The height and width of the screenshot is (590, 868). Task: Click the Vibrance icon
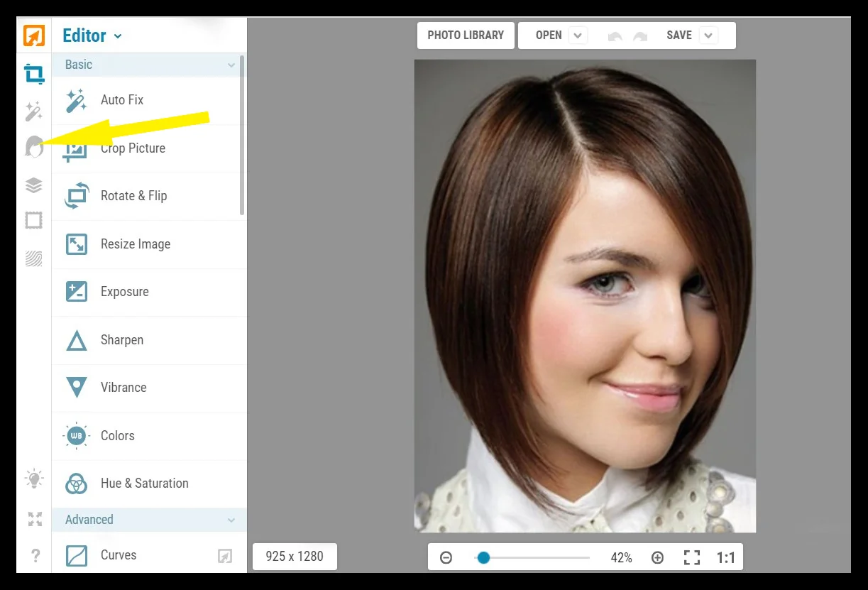pos(77,388)
